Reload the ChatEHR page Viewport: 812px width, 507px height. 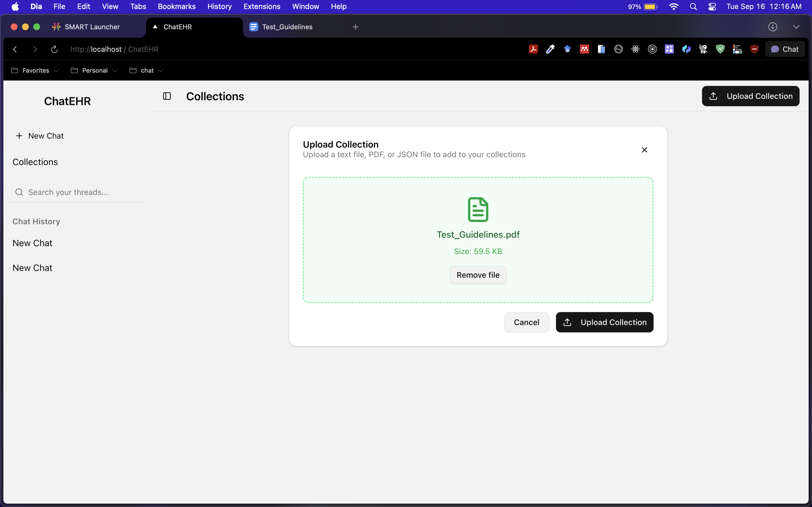point(54,49)
